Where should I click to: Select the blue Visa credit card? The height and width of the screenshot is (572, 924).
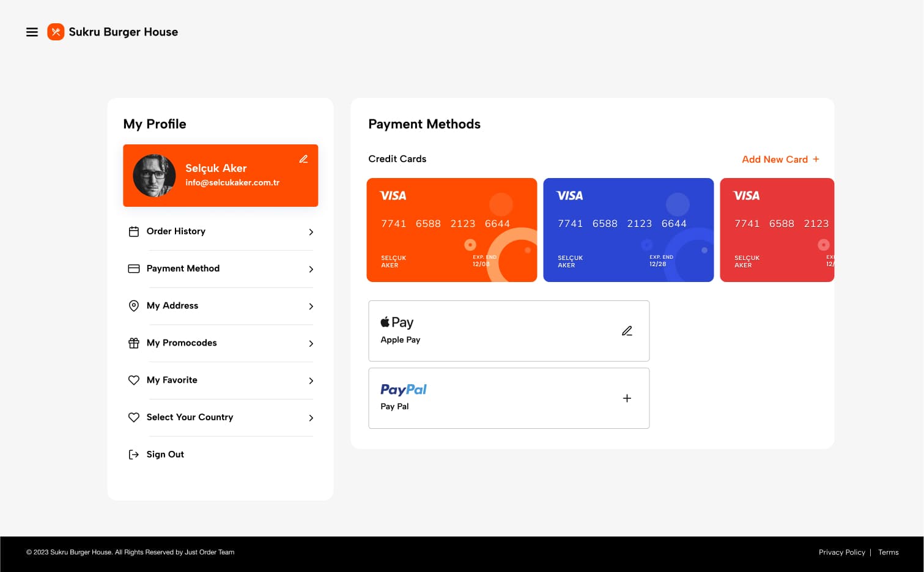(x=629, y=230)
